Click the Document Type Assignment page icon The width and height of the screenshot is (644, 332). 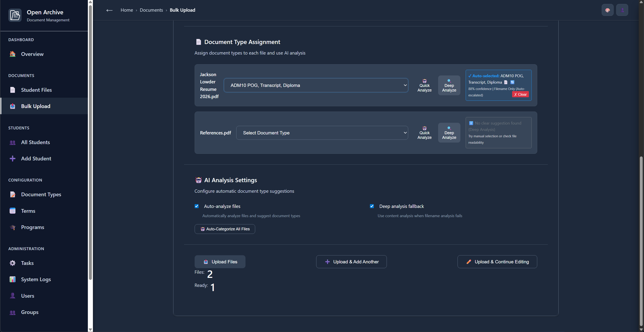199,42
